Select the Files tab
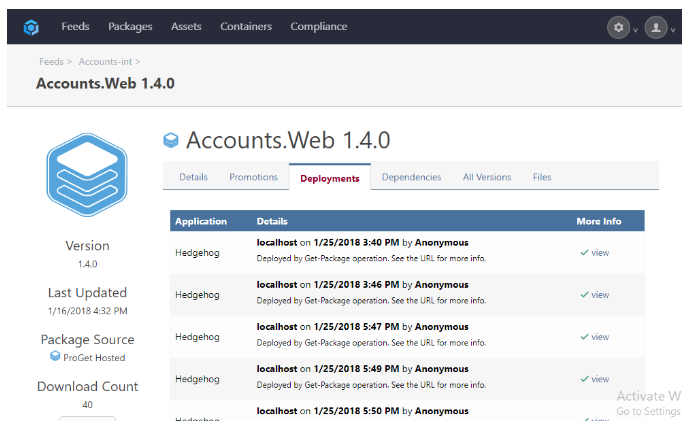This screenshot has height=446, width=695. pos(542,177)
